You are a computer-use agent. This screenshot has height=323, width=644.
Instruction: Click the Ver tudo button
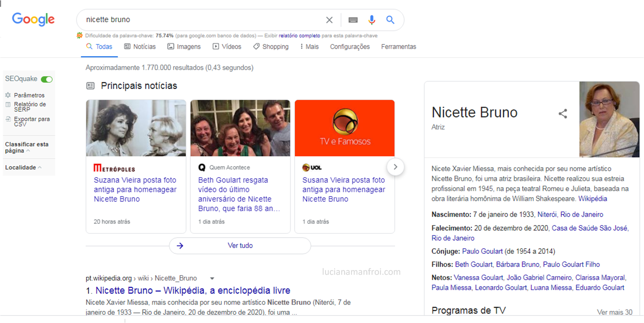240,245
